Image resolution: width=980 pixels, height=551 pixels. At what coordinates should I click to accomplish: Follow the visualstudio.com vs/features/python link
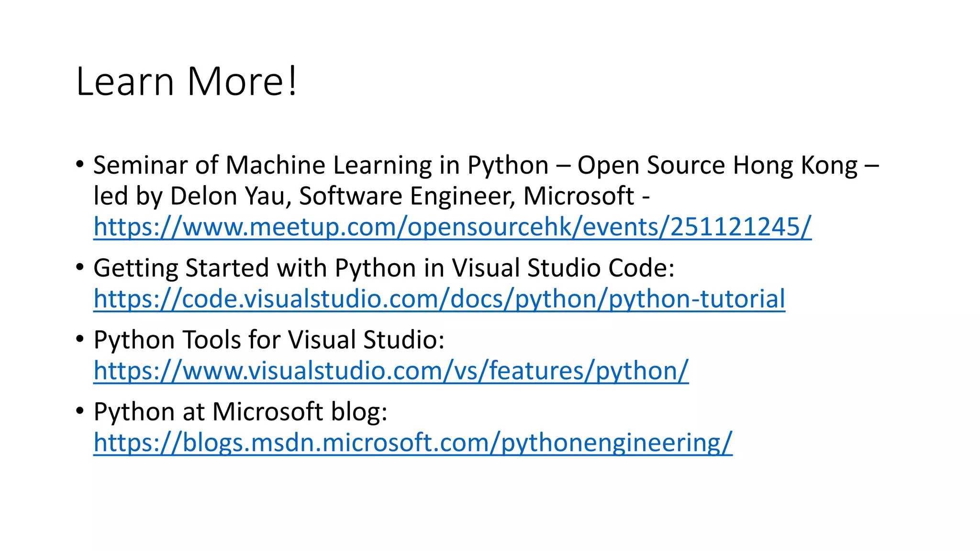[x=391, y=371]
